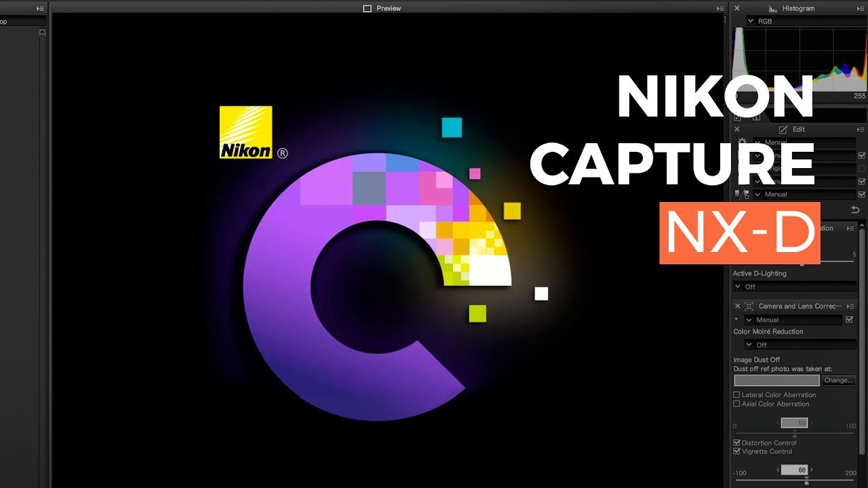This screenshot has width=868, height=488.
Task: Click decrease arrow beside the 80 value
Action: click(777, 470)
